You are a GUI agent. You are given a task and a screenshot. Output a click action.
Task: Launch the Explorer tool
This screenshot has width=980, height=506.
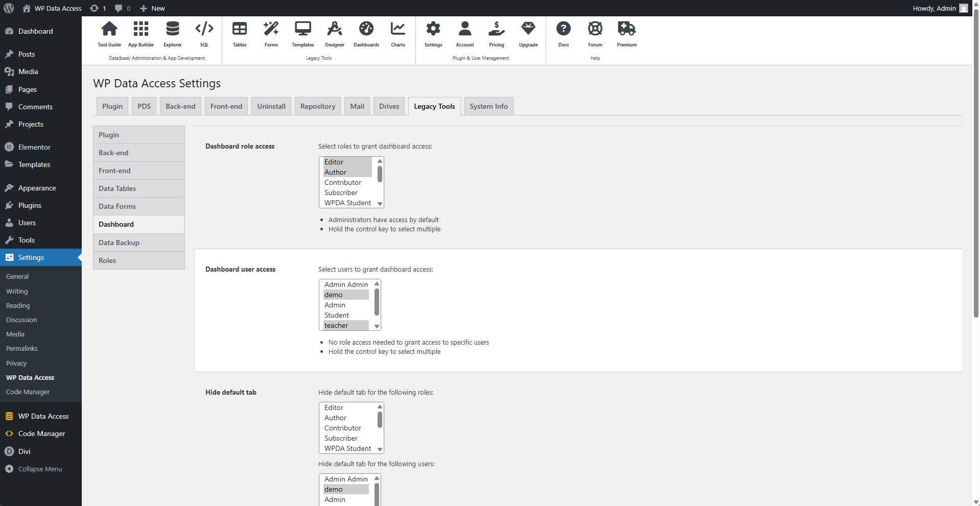pyautogui.click(x=172, y=33)
